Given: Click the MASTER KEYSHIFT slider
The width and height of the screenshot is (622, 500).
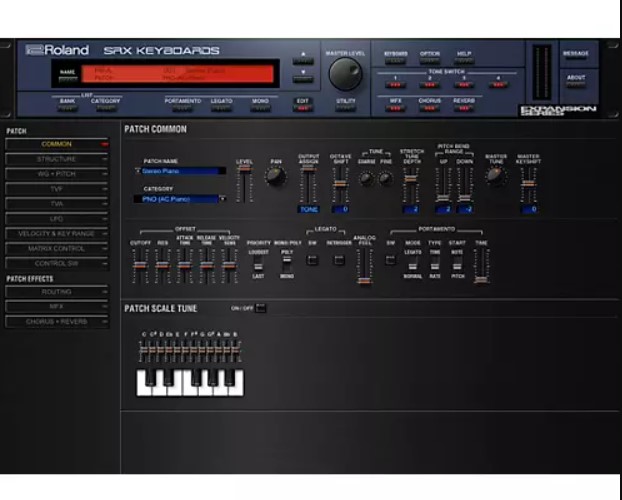Looking at the screenshot, I should pyautogui.click(x=528, y=185).
